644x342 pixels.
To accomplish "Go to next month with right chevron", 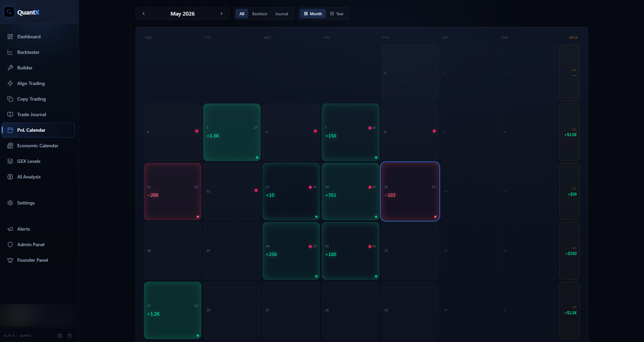I will pyautogui.click(x=222, y=14).
